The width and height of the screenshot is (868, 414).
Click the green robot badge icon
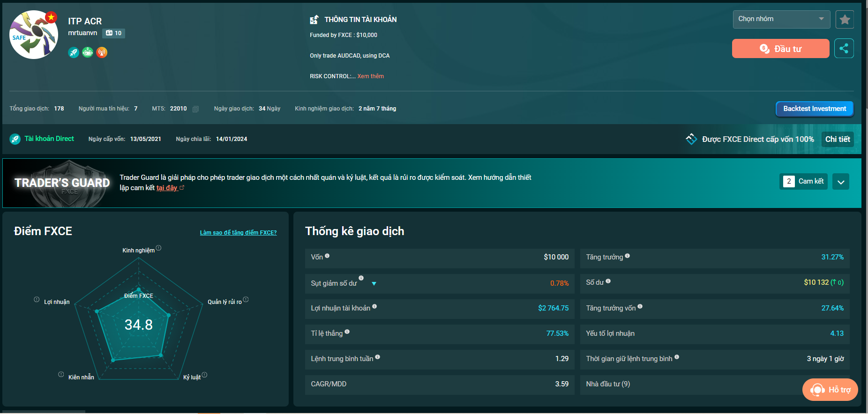(88, 52)
